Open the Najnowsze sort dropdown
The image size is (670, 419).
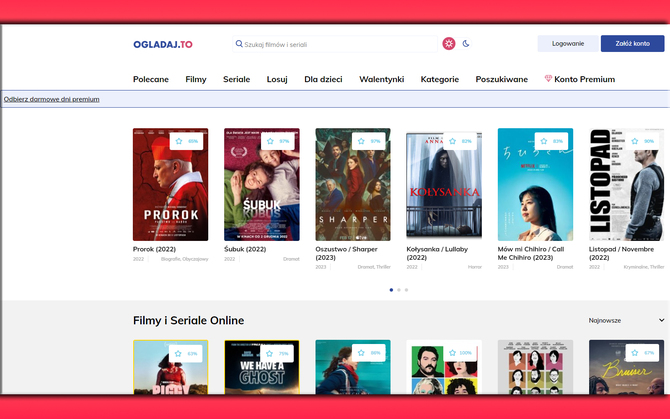[x=626, y=320]
